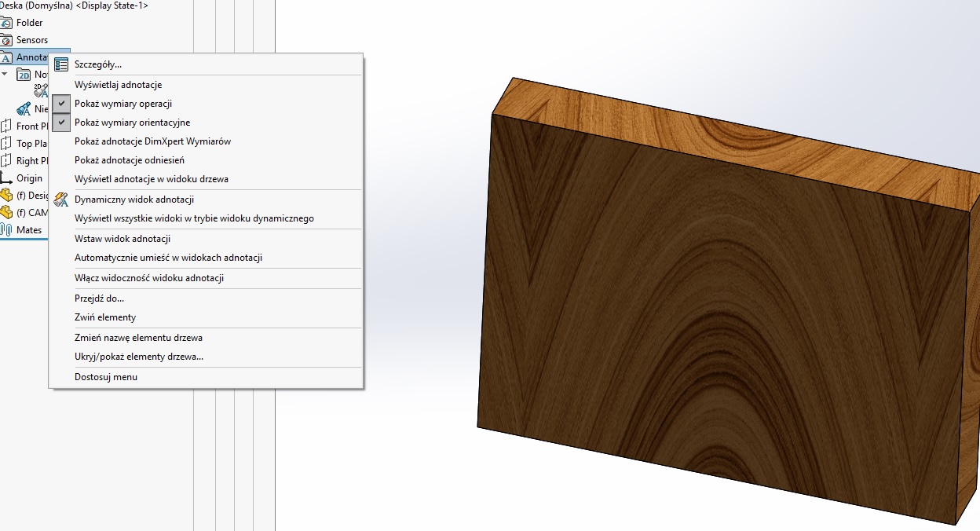Select the Sensors icon in tree
The width and height of the screenshot is (980, 531).
coord(6,40)
